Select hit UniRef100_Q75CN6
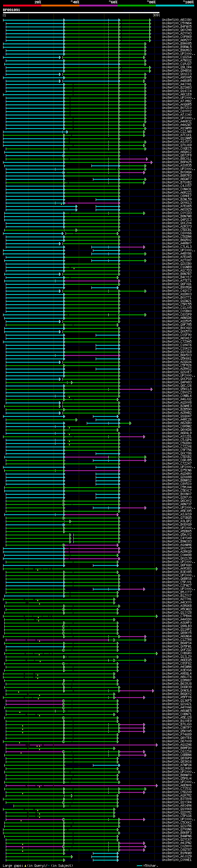Screen dimensions: 197x868 (177, 470)
